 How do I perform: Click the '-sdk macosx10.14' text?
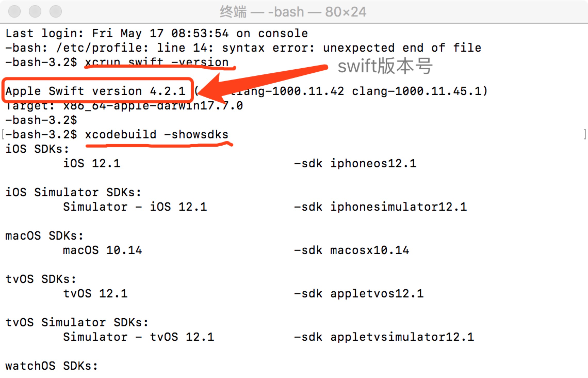pyautogui.click(x=352, y=250)
